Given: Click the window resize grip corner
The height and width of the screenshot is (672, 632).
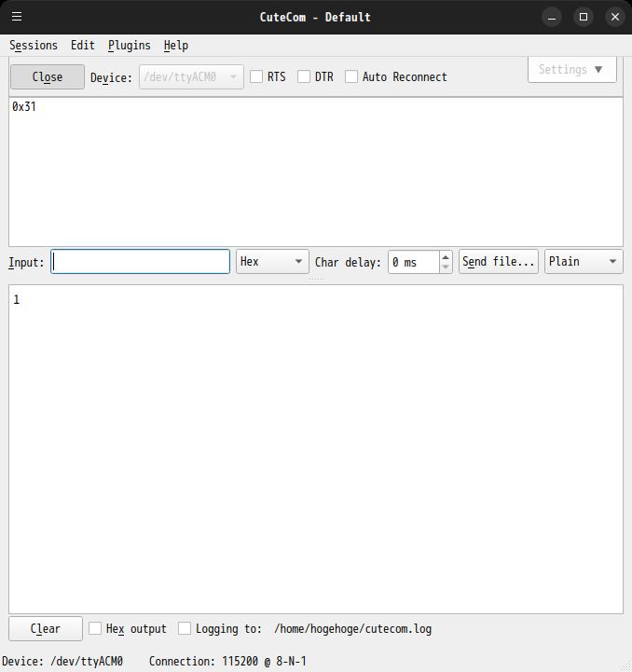Looking at the screenshot, I should coord(626,666).
